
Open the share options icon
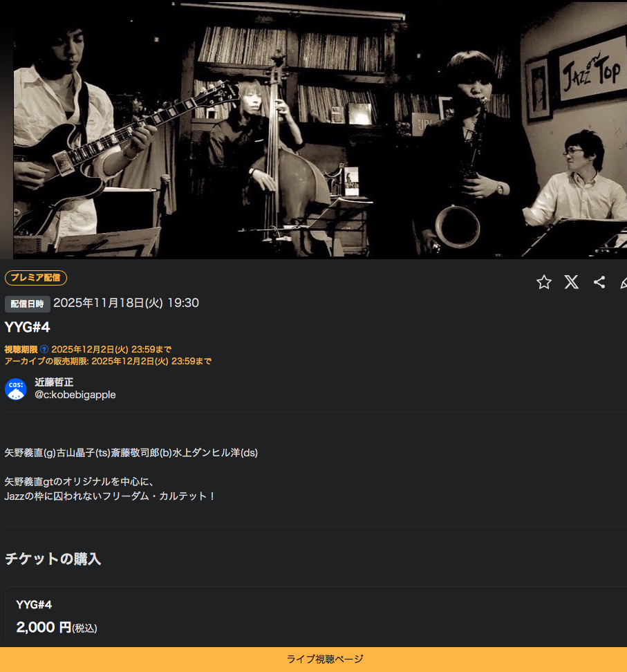point(599,282)
